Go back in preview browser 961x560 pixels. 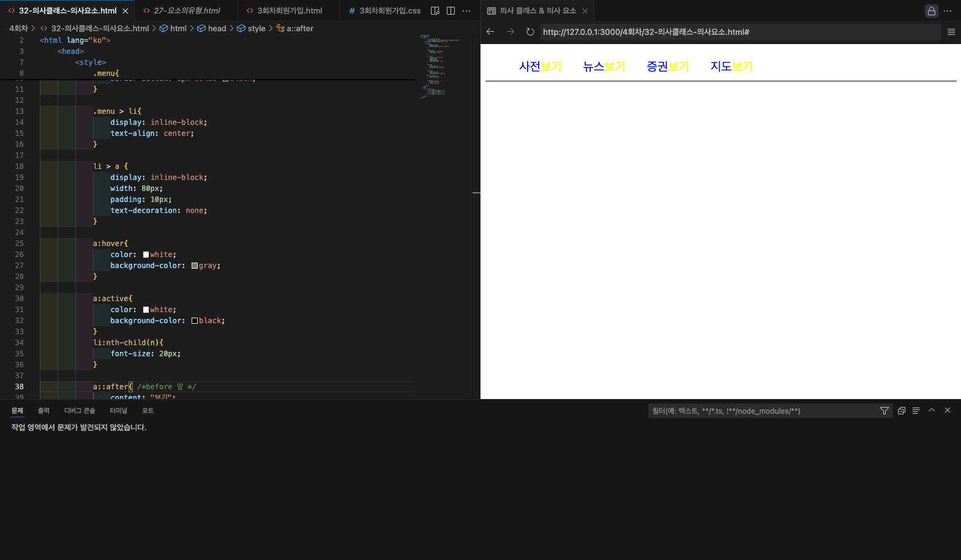coord(490,32)
